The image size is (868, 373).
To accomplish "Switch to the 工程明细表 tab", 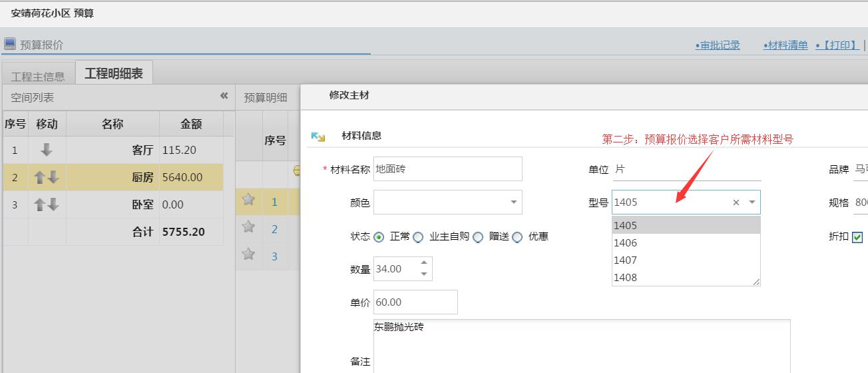I will (x=114, y=73).
